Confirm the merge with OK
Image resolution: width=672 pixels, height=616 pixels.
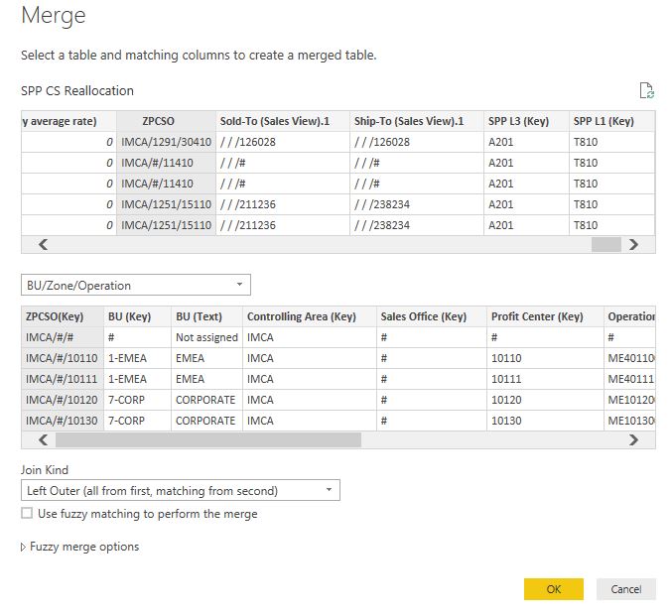pos(553,589)
